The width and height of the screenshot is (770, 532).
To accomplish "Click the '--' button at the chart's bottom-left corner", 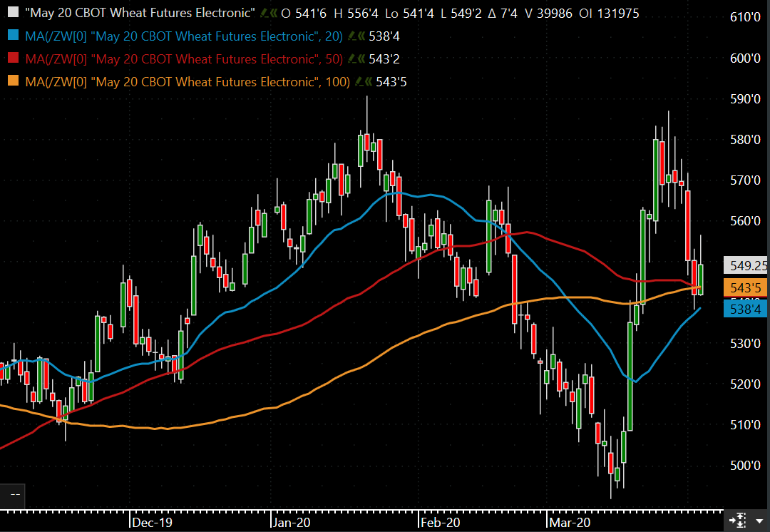I will click(12, 495).
